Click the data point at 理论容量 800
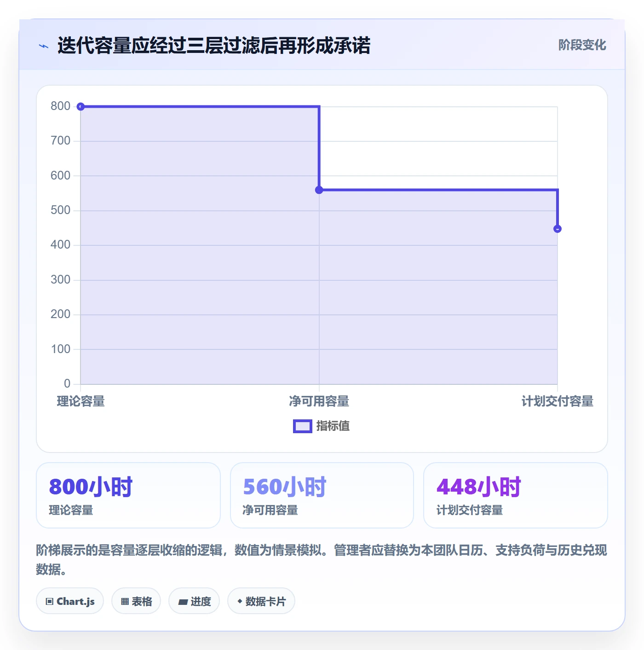644x650 pixels. point(80,107)
